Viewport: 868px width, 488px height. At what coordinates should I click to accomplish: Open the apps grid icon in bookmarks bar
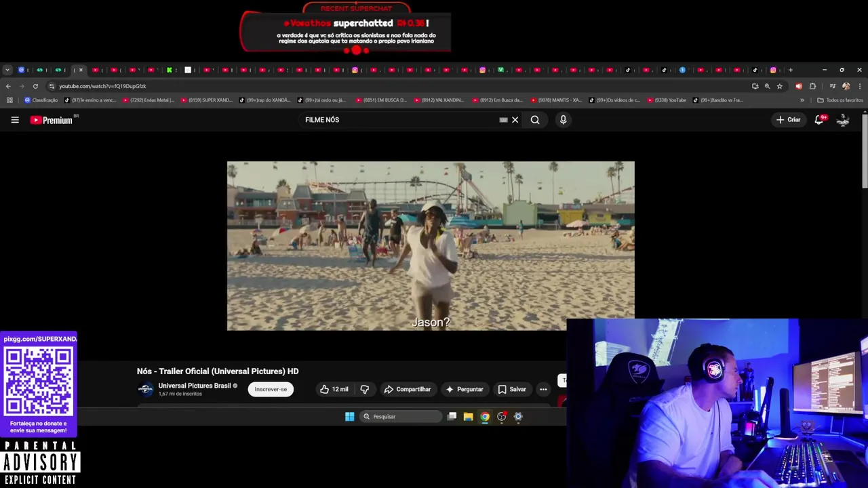[x=9, y=100]
